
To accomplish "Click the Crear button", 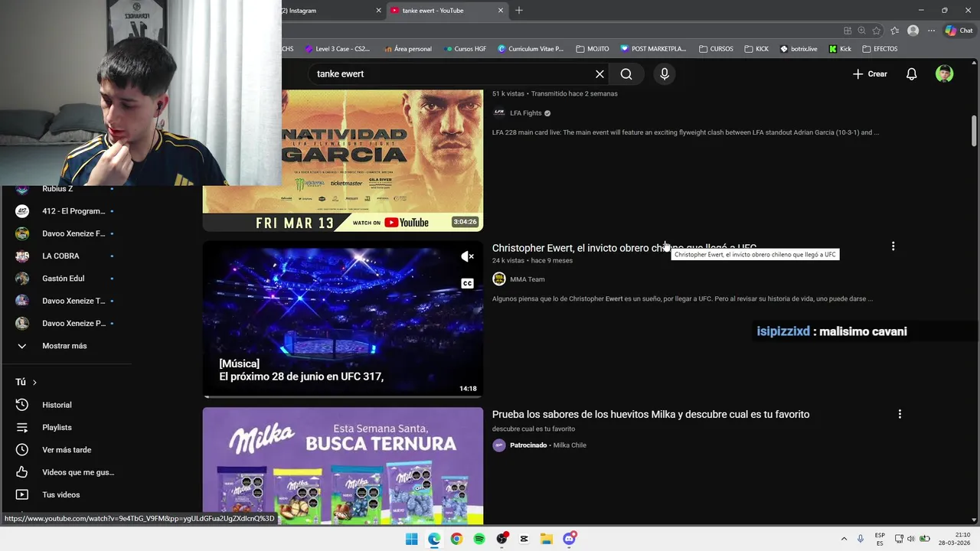I will click(x=870, y=74).
